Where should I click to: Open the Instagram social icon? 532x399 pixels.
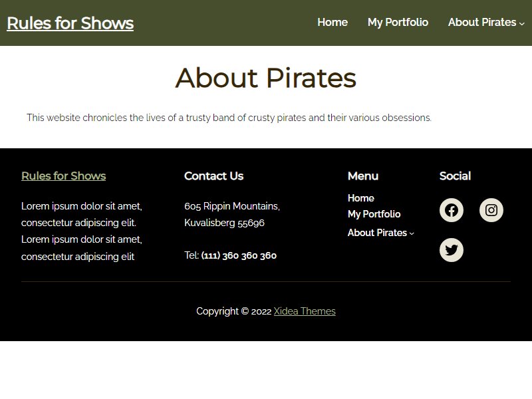[491, 210]
